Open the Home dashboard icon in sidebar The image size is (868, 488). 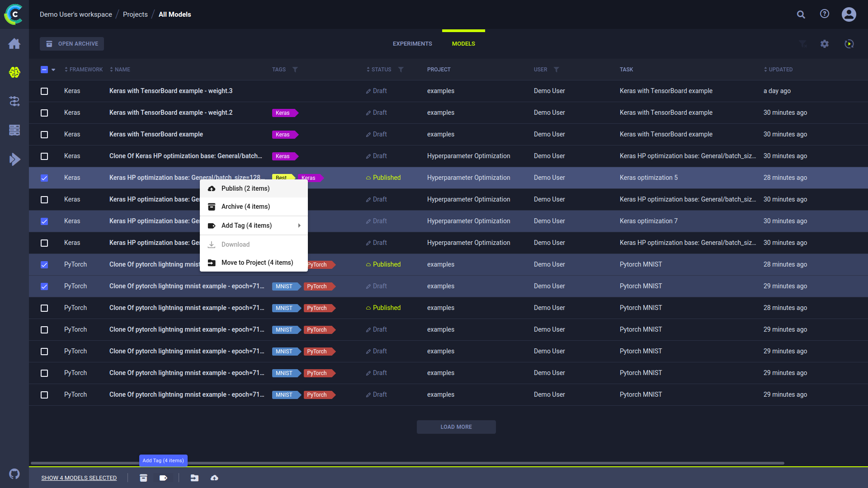pyautogui.click(x=14, y=43)
